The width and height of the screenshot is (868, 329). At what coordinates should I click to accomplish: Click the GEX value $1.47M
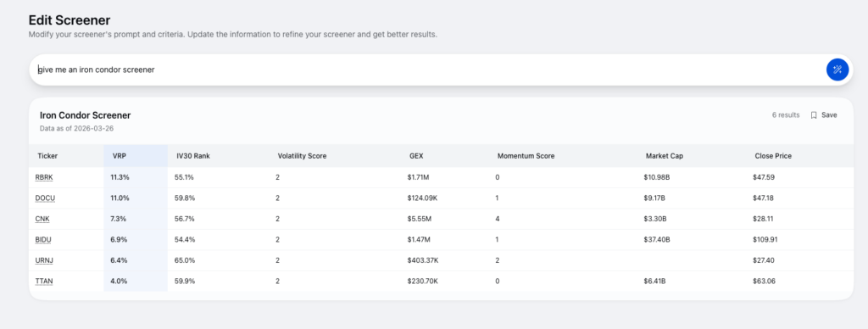point(420,240)
